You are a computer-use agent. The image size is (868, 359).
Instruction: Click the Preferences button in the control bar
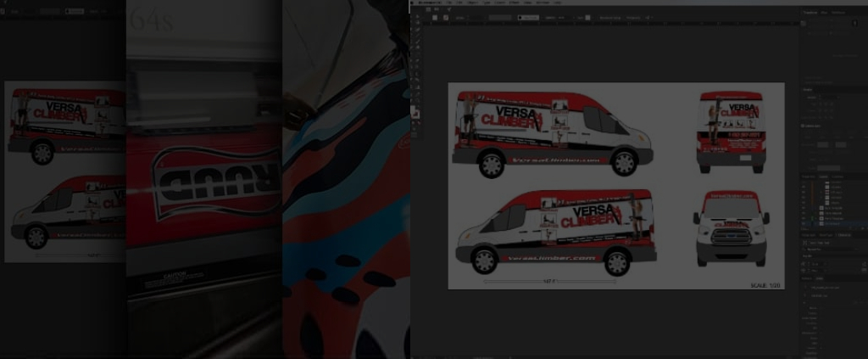pos(634,17)
